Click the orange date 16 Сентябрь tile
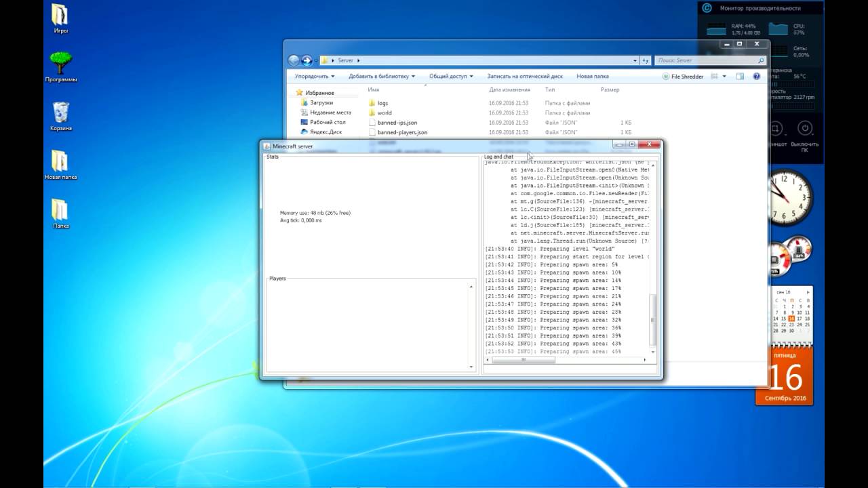Image resolution: width=868 pixels, height=488 pixels. (784, 376)
